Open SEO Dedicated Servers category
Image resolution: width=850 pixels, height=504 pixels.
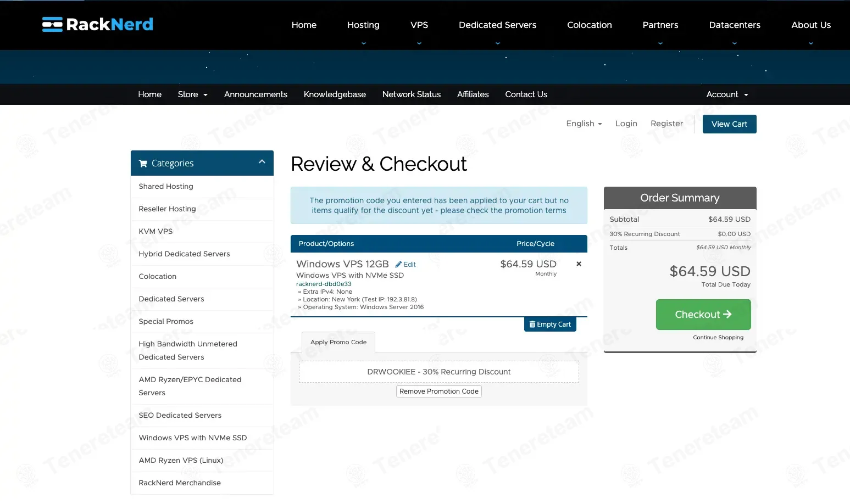point(202,416)
